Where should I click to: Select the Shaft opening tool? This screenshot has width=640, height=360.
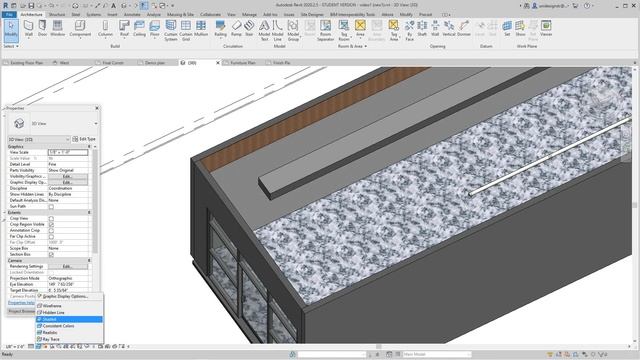coord(422,29)
